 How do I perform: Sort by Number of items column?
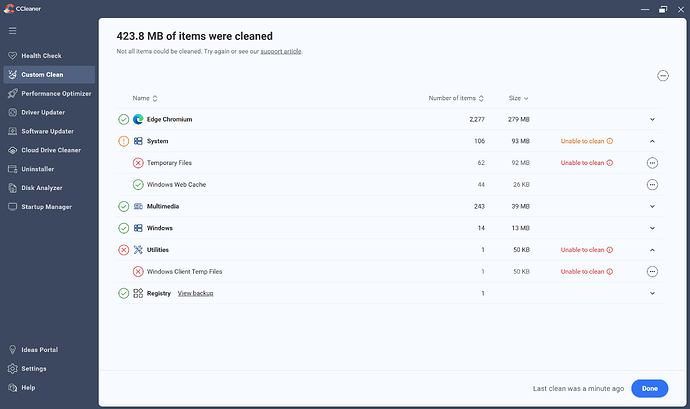pyautogui.click(x=456, y=98)
